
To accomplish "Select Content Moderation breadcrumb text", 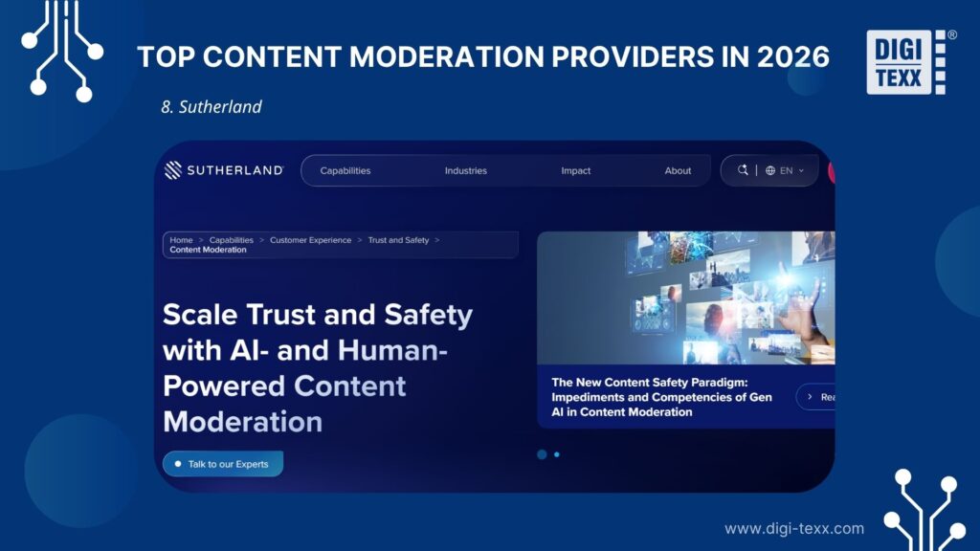I will coord(208,250).
